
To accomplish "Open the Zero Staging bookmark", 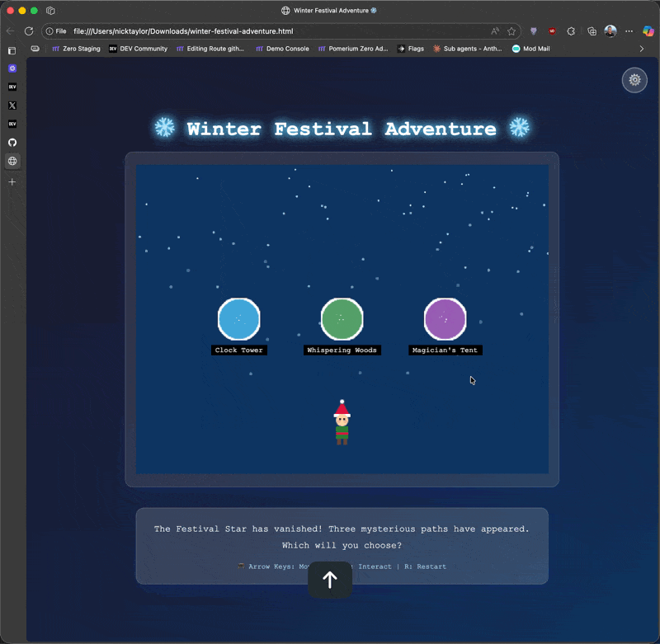I will coord(76,48).
